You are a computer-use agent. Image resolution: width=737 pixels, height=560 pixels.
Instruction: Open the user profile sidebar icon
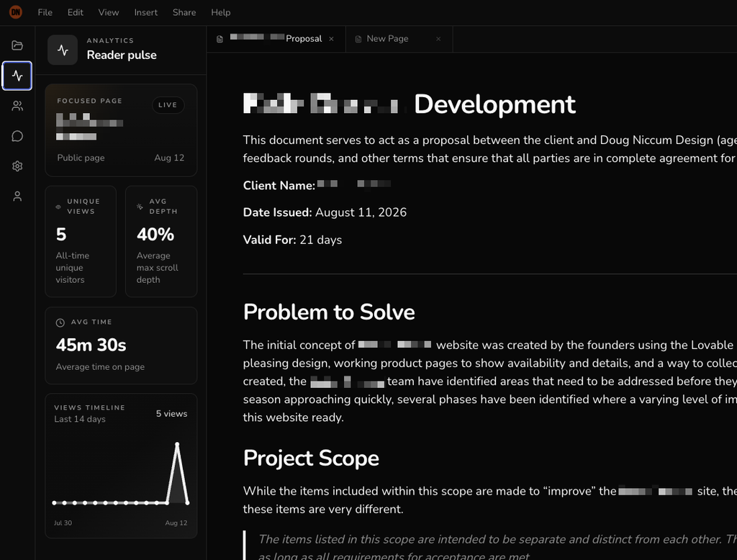(17, 196)
